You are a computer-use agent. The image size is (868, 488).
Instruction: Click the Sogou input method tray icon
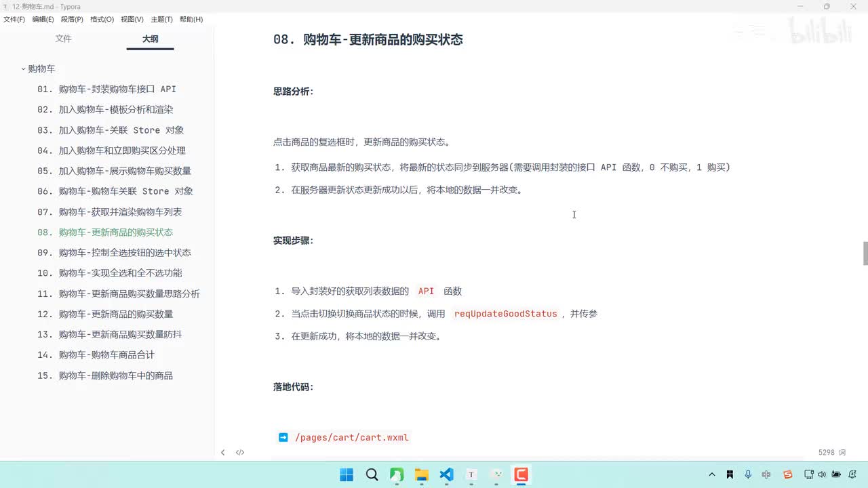click(788, 474)
